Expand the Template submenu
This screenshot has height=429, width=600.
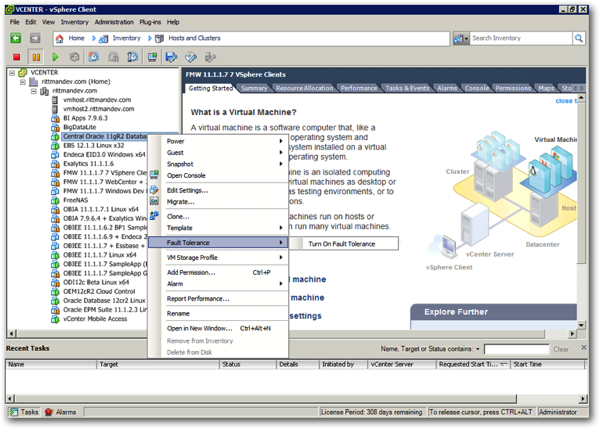[281, 228]
